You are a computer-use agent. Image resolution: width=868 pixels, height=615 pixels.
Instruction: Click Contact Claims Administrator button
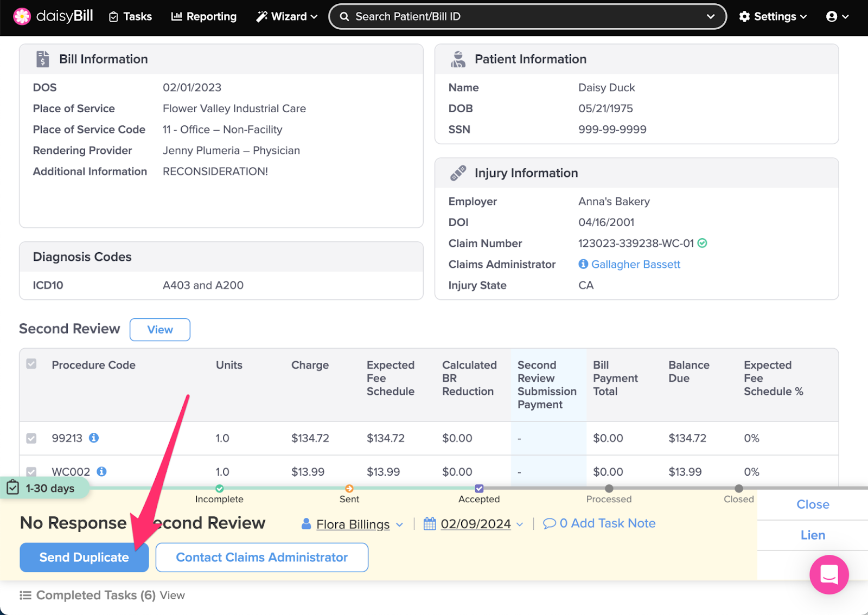click(x=261, y=558)
